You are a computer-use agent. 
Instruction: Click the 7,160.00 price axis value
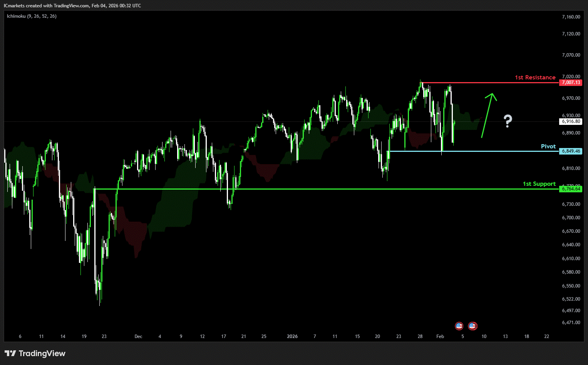click(571, 17)
